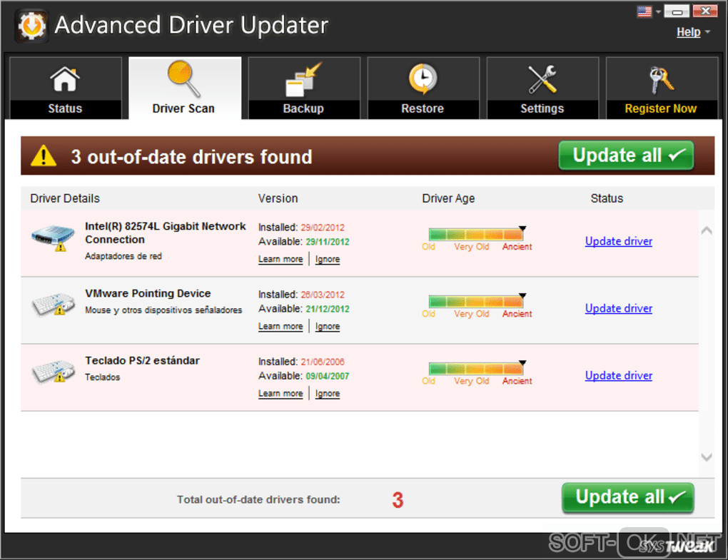Select the VMware Pointing Device name
The height and width of the screenshot is (560, 728).
click(x=148, y=294)
